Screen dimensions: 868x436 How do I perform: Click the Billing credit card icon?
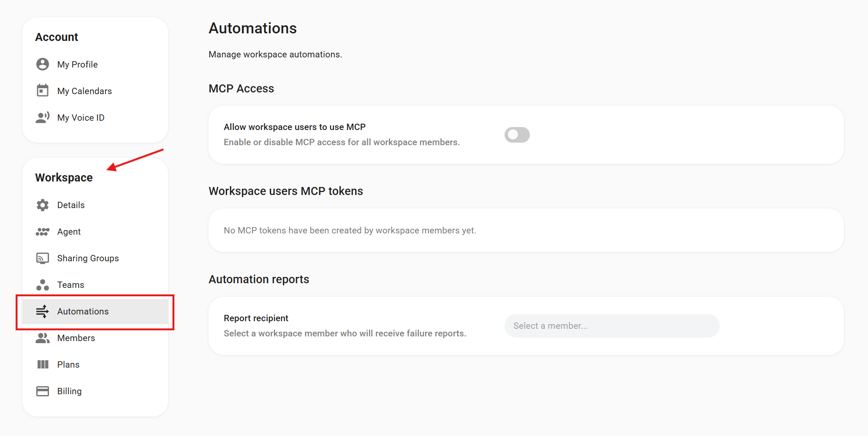point(43,391)
